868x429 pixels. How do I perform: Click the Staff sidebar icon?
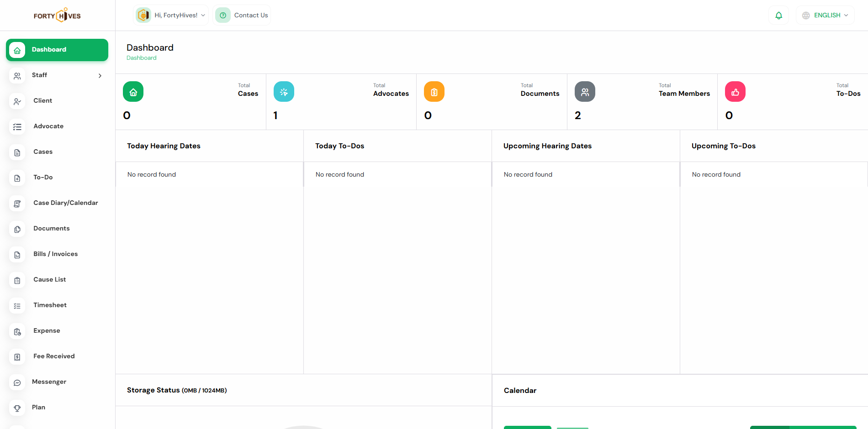coord(17,76)
